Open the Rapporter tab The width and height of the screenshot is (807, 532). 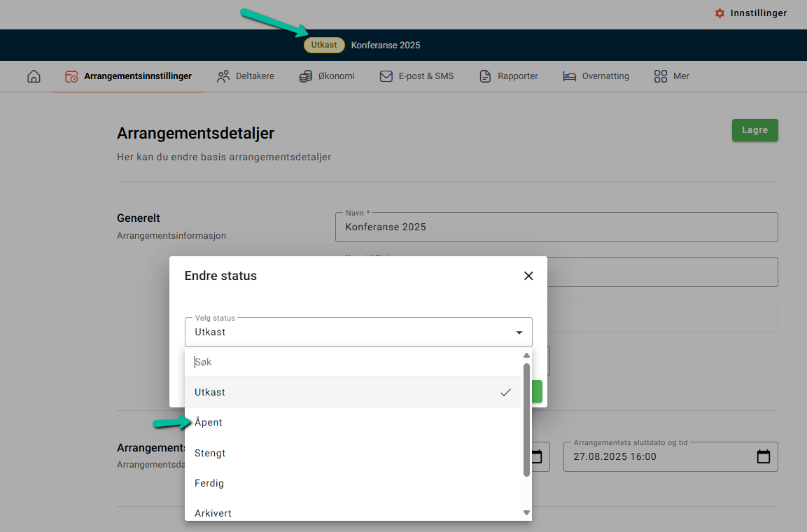(x=508, y=76)
